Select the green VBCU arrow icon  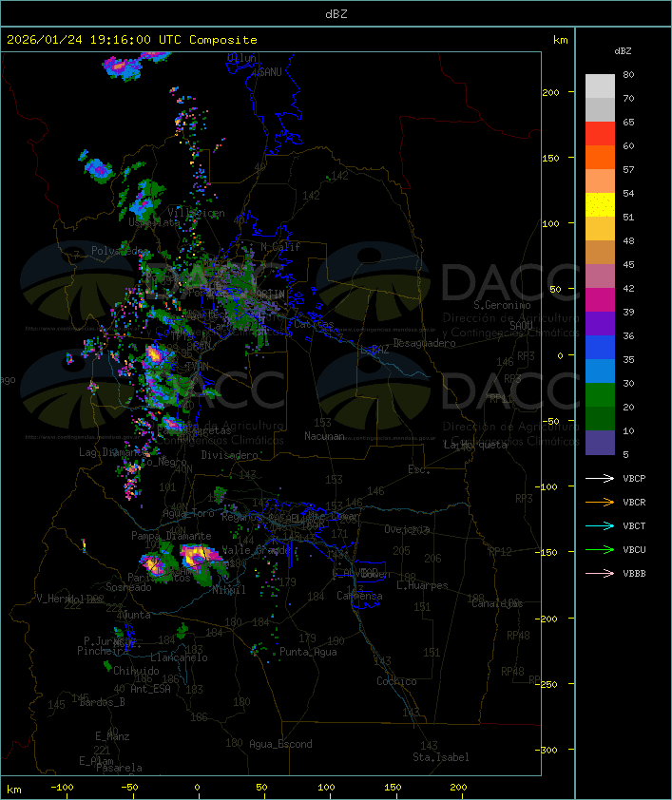point(600,549)
